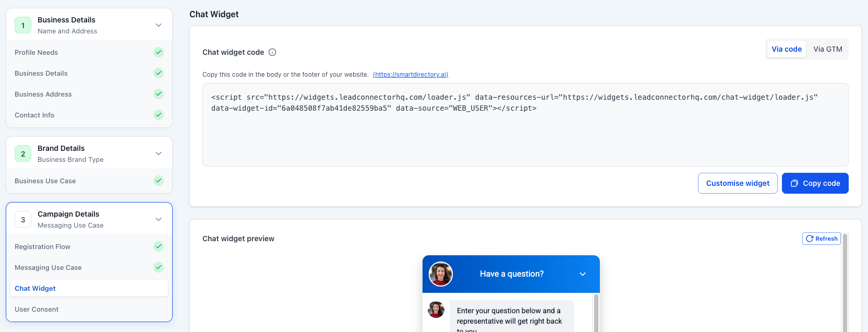Click the info icon beside Chat widget code

click(272, 52)
